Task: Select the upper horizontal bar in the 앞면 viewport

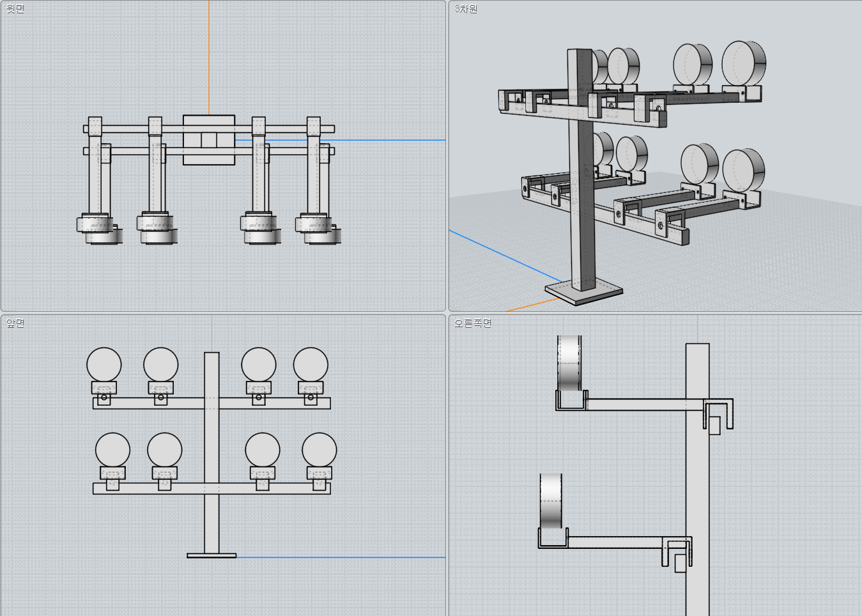Action: 212,403
